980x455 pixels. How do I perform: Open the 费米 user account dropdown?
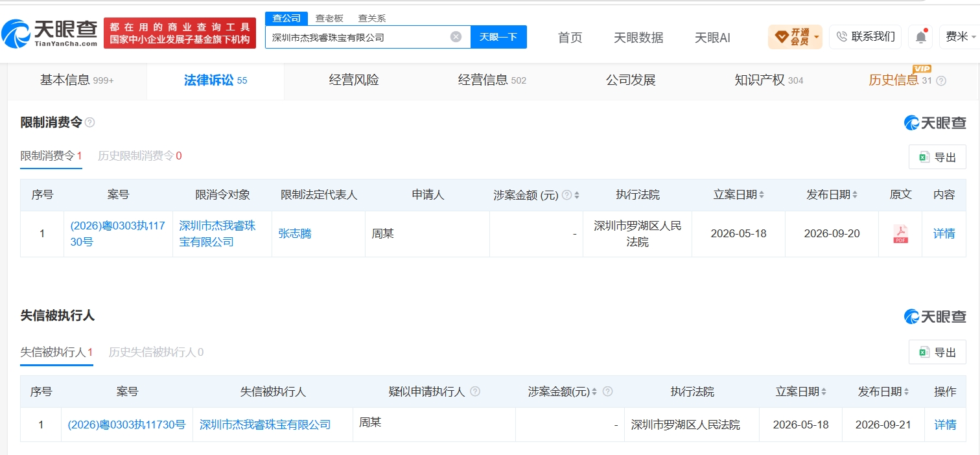pos(960,37)
